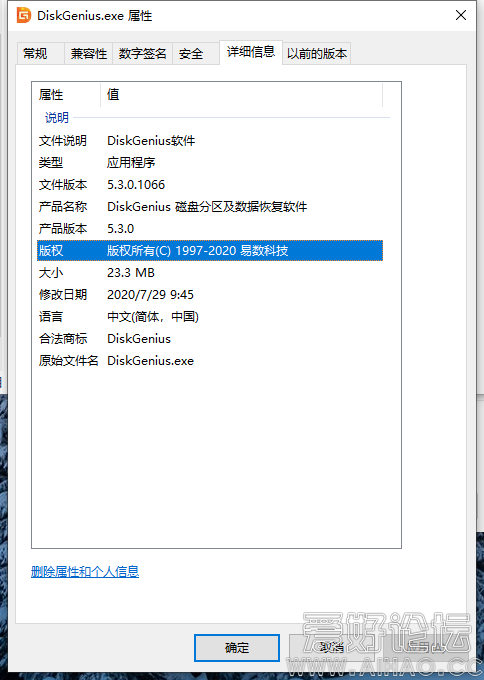The width and height of the screenshot is (484, 680).
Task: Switch to the 常规 tab
Action: click(x=40, y=54)
